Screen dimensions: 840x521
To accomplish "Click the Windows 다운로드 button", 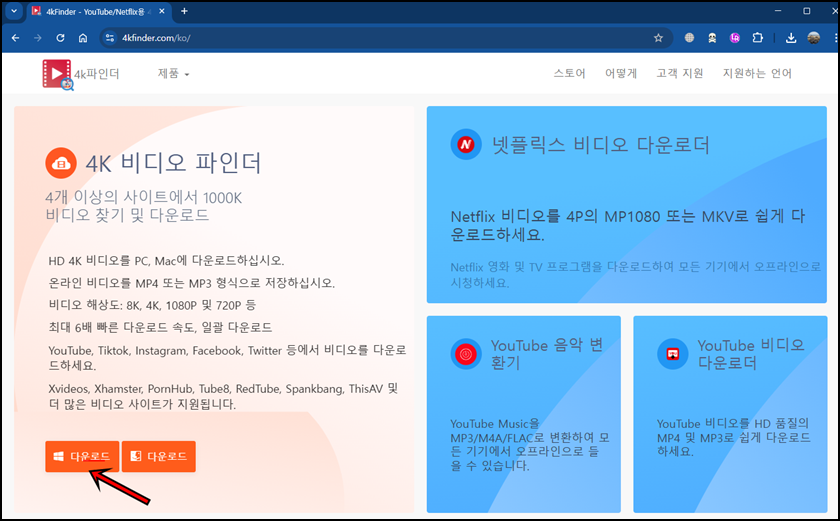I will tap(82, 456).
